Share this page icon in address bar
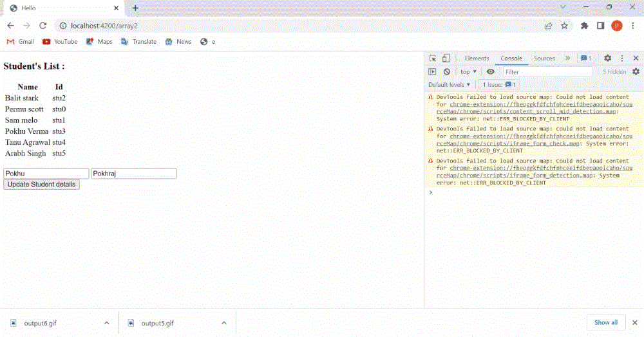Screen dimensions: 644x337 point(548,26)
